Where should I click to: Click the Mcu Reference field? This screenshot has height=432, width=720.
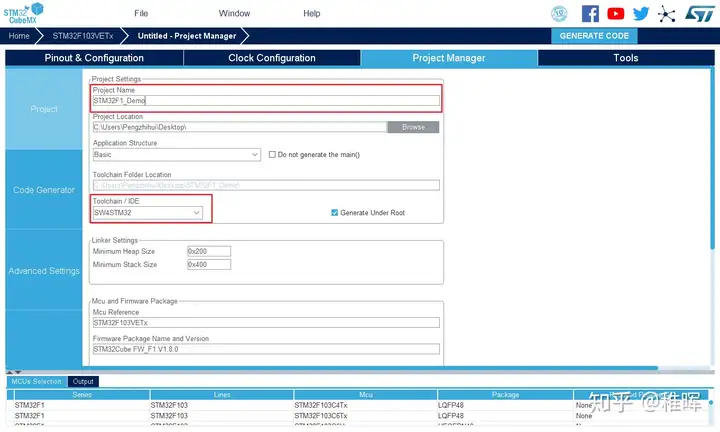pos(266,323)
